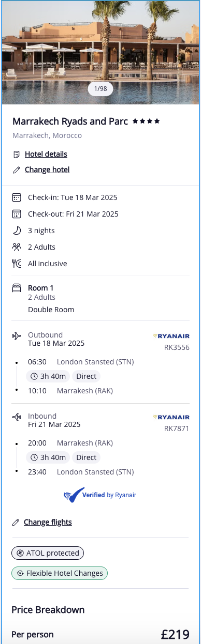Viewport: 201px width, 644px height.
Task: Click the pencil icon beside Change hotel
Action: tap(17, 170)
